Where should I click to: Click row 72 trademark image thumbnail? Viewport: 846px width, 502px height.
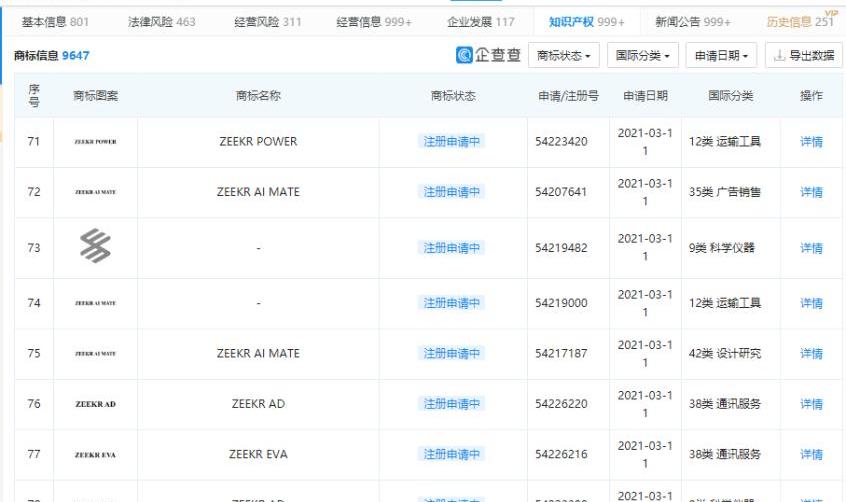point(95,192)
